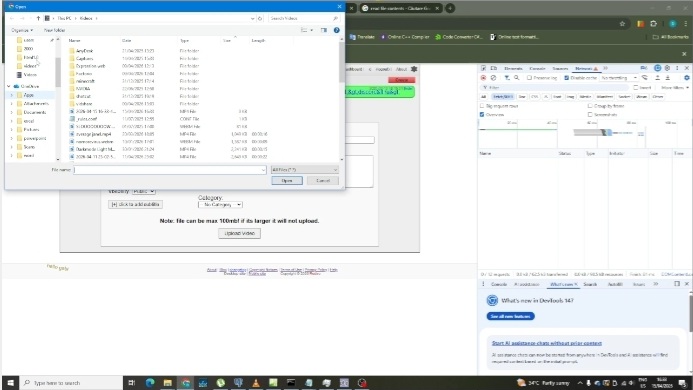Viewport: 693px width, 390px height.
Task: Click the File name input field
Action: click(170, 170)
